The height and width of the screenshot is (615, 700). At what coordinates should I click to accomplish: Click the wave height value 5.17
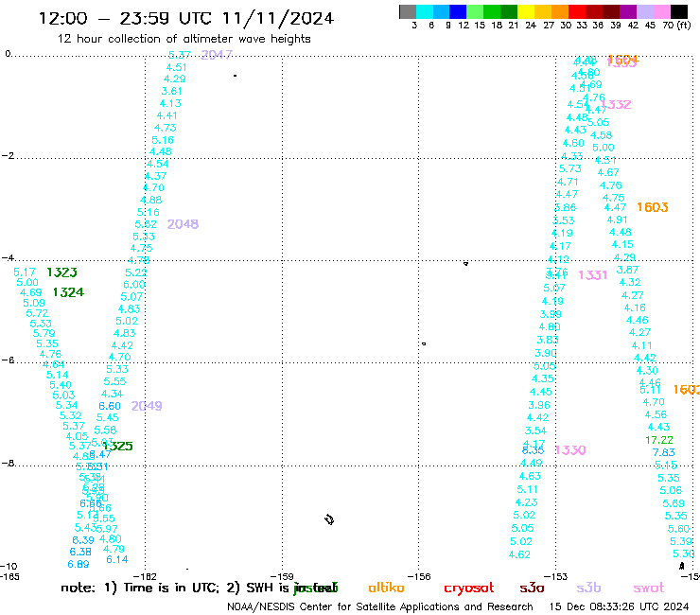[x=24, y=272]
